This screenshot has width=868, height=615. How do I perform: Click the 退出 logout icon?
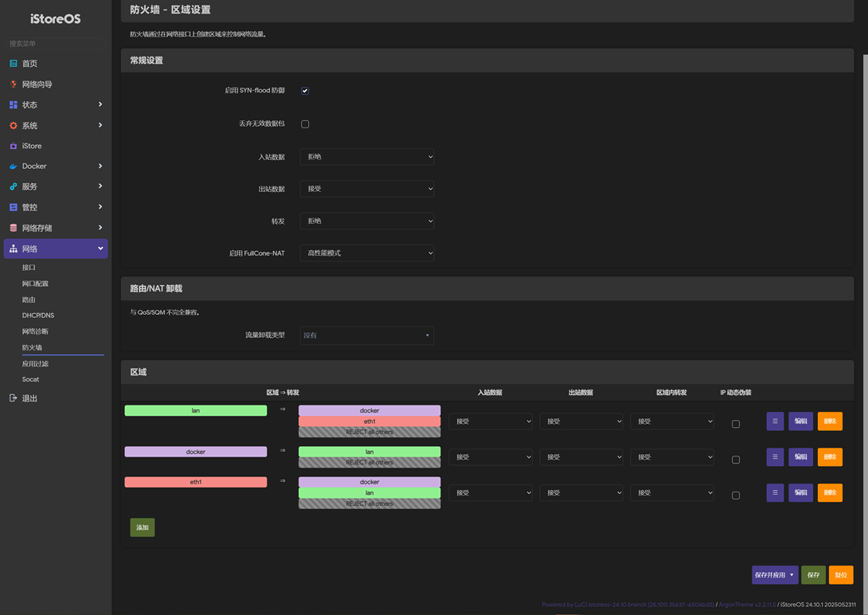[14, 398]
